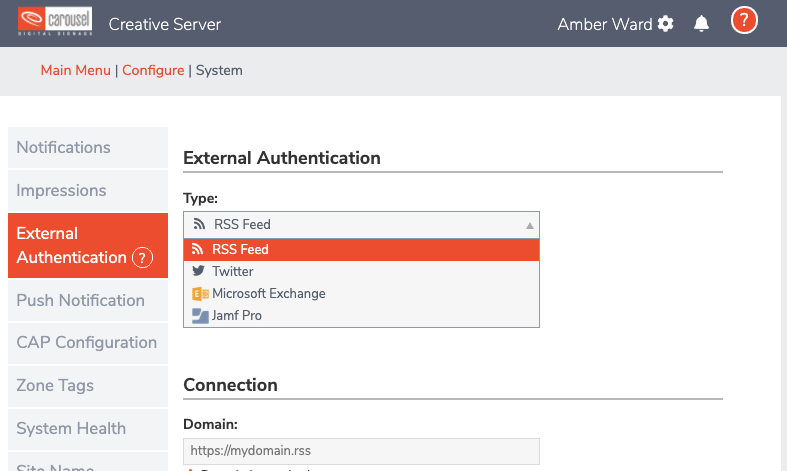
Task: Follow the Main Menu breadcrumb link
Action: coord(76,70)
